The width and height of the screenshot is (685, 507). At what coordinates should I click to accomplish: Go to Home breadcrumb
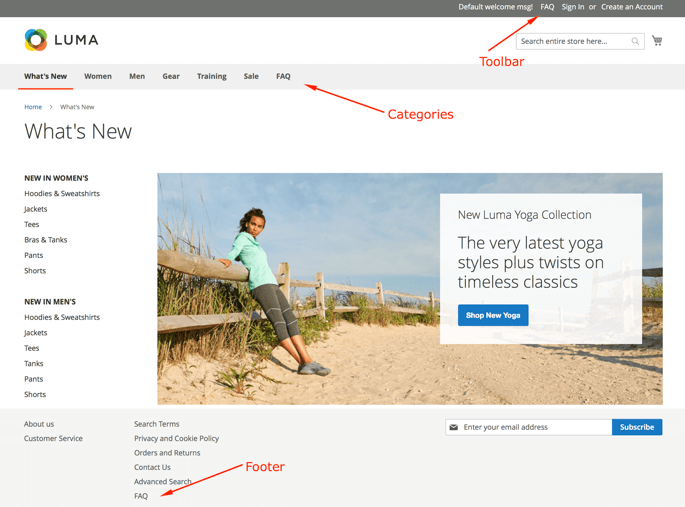click(x=33, y=107)
